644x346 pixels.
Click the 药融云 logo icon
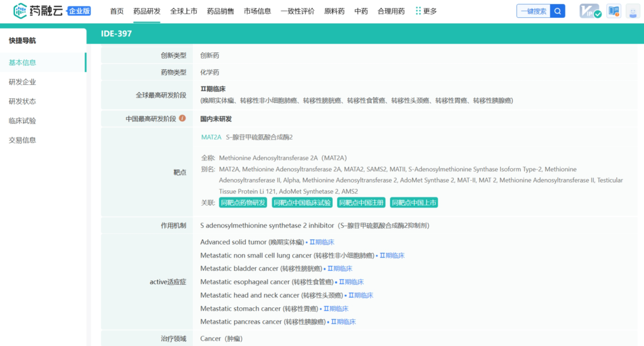click(20, 10)
